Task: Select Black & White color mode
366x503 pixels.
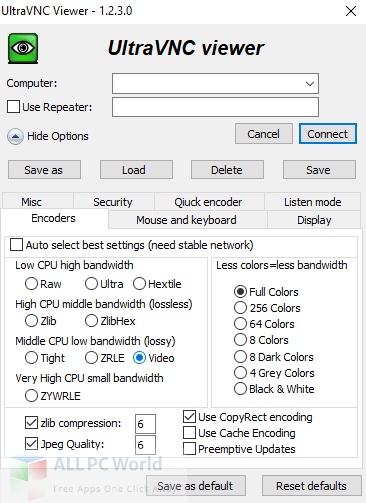Action: [240, 389]
